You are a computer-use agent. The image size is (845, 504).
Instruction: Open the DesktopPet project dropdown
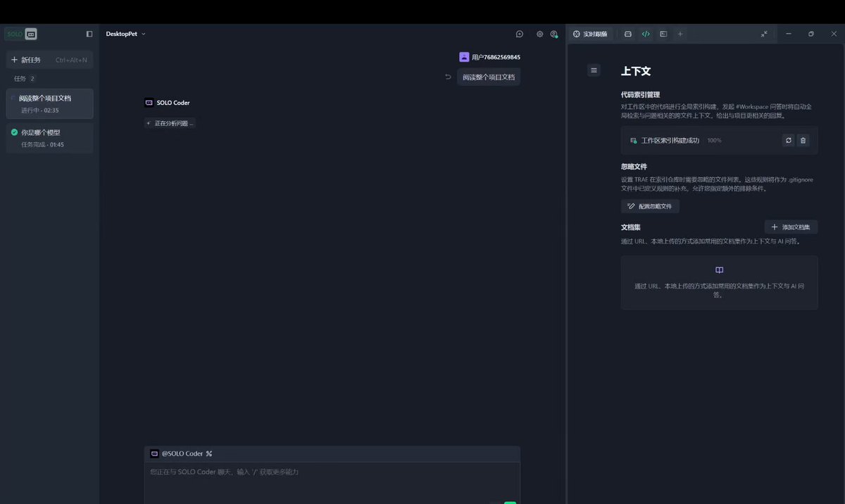click(126, 34)
